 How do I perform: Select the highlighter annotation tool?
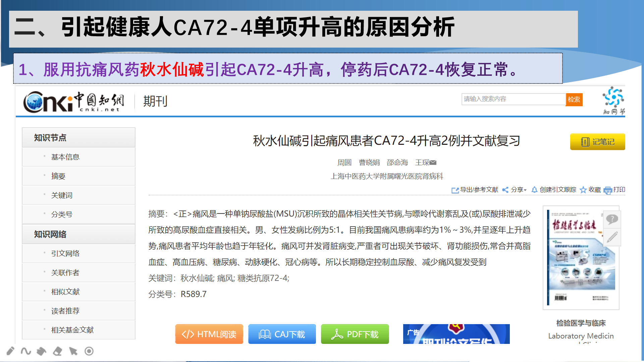[41, 351]
